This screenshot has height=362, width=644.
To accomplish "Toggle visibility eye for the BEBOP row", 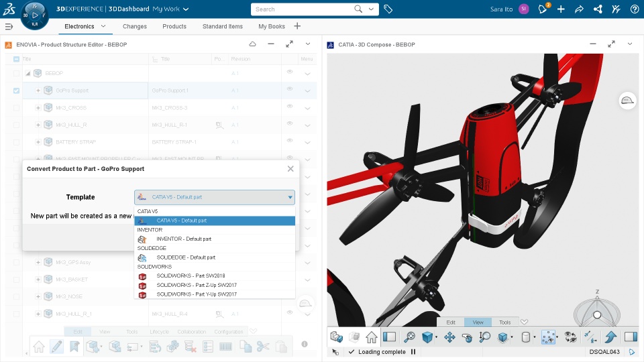I will coord(290,72).
